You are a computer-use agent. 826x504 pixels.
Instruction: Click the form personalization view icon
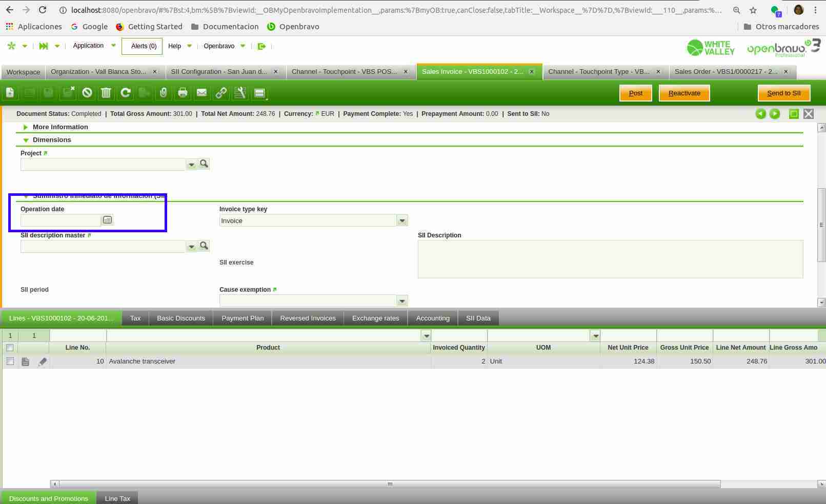pyautogui.click(x=259, y=93)
